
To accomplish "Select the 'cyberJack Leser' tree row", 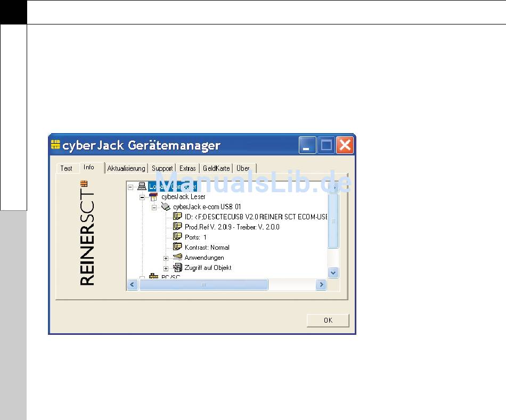I will tap(183, 196).
